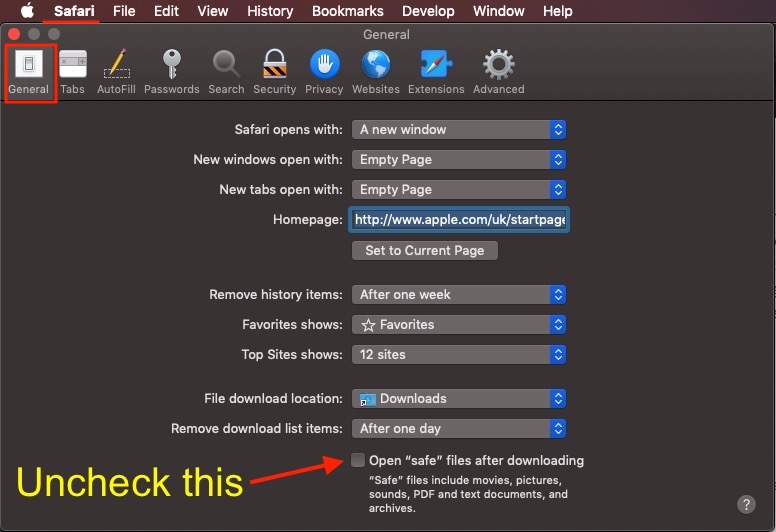This screenshot has height=532, width=776.
Task: Open the Extensions puzzle piece pane
Action: point(436,72)
